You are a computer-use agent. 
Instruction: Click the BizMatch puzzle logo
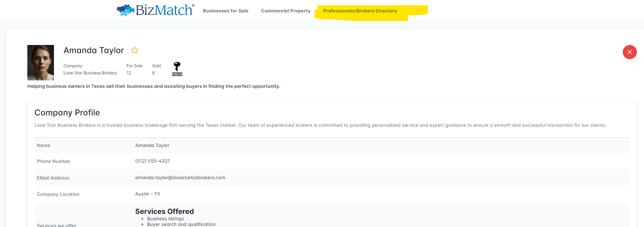pyautogui.click(x=155, y=10)
